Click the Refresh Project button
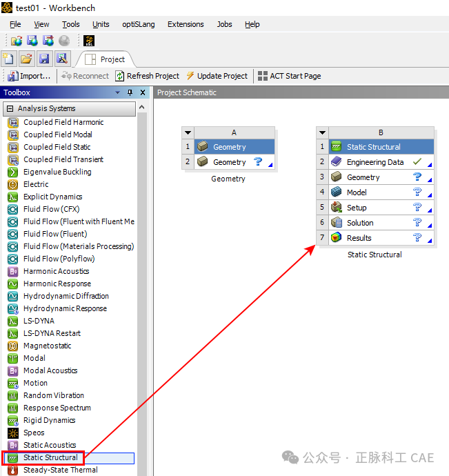The height and width of the screenshot is (476, 449). pos(147,76)
